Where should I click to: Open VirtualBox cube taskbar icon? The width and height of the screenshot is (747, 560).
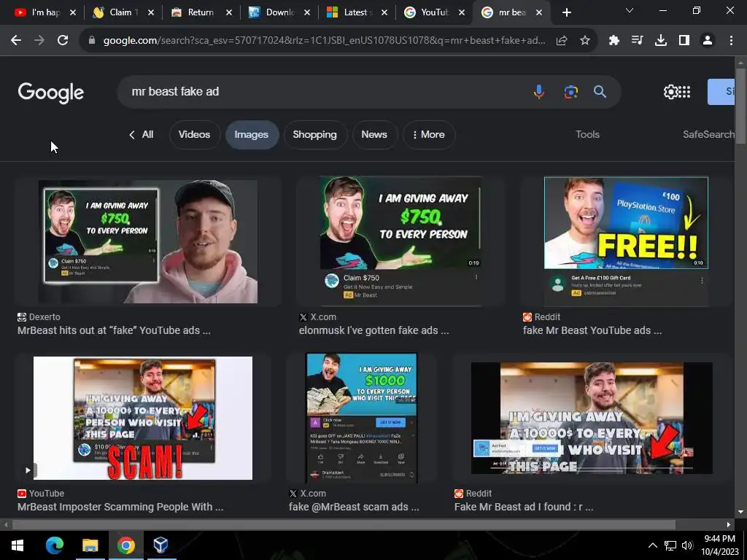(x=160, y=545)
